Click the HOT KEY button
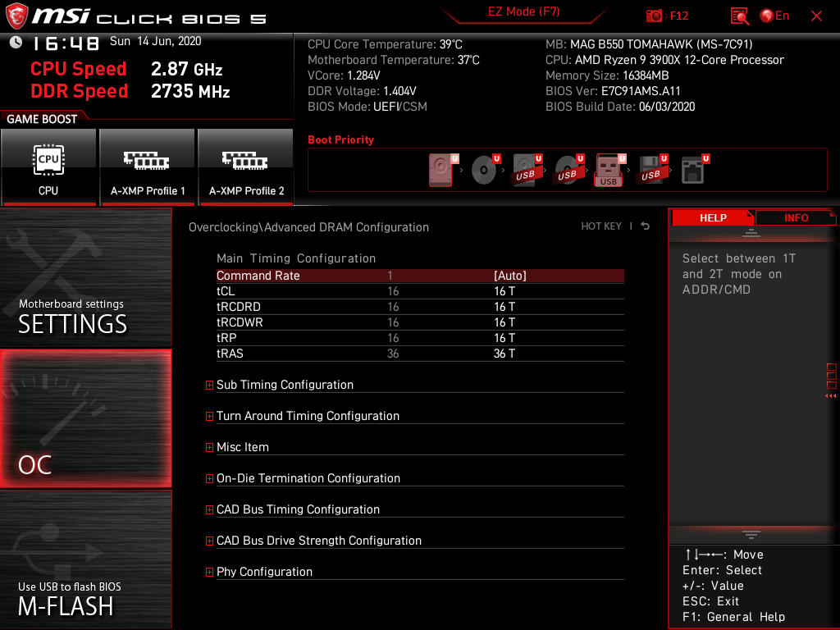The width and height of the screenshot is (840, 630). click(x=601, y=226)
